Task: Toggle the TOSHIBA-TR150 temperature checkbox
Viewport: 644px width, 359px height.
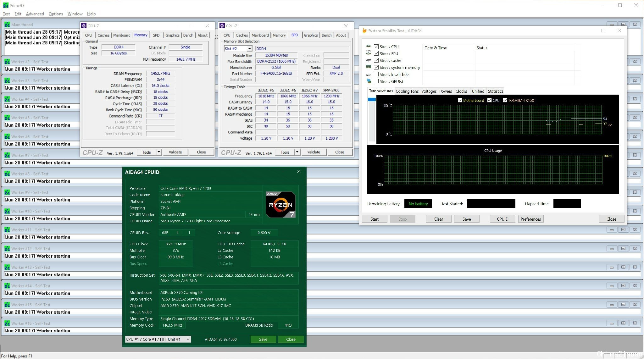Action: click(x=505, y=100)
